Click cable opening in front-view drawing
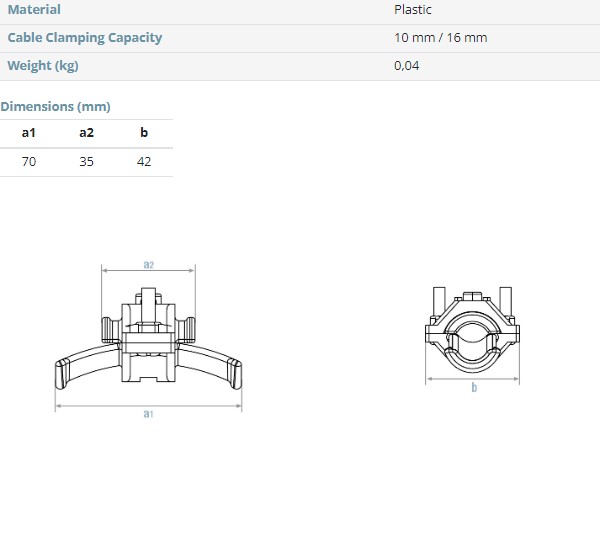 click(473, 345)
